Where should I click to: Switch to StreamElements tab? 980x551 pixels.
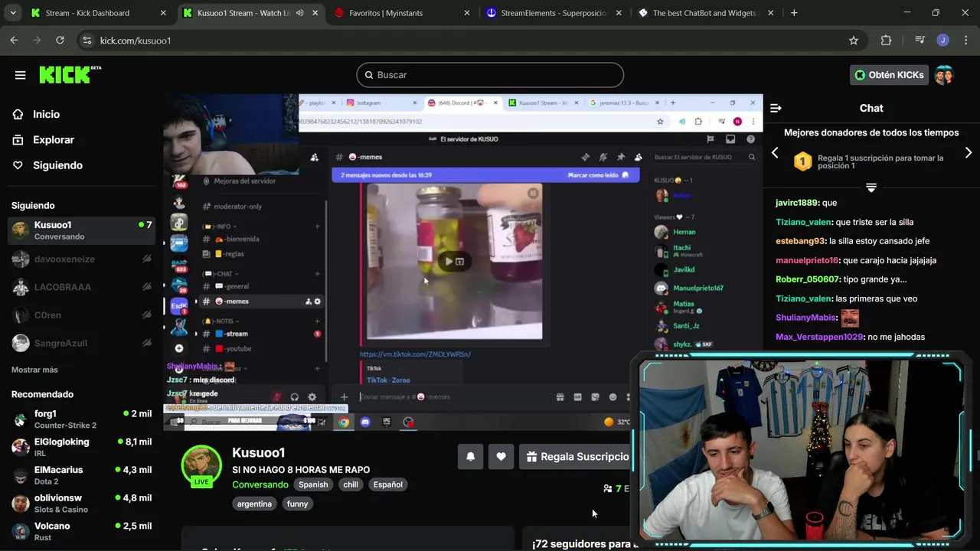click(554, 13)
